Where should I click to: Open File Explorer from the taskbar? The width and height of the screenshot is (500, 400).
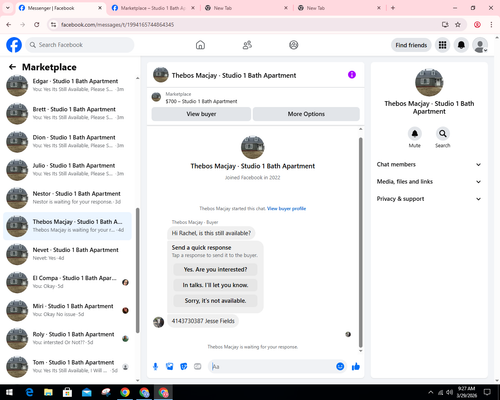coord(48,392)
